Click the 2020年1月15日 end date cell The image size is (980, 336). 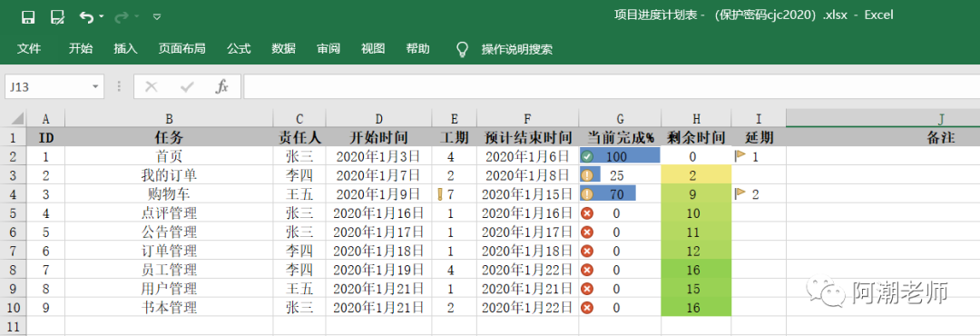527,194
